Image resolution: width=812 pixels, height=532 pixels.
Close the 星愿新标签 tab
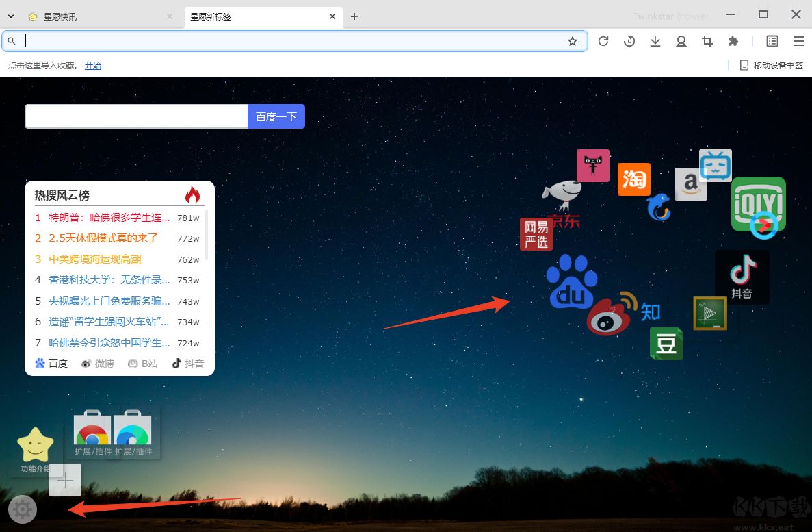pyautogui.click(x=332, y=16)
